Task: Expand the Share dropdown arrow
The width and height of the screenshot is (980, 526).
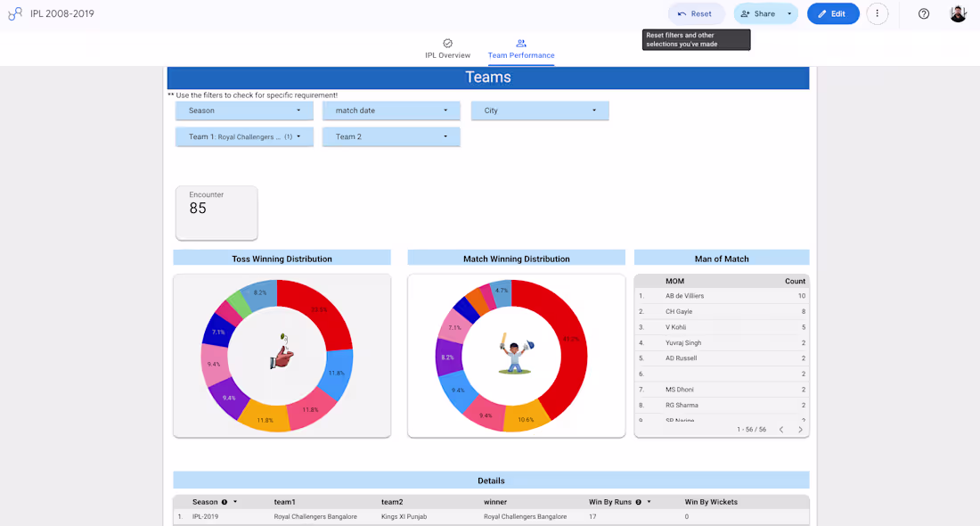Action: [x=789, y=13]
